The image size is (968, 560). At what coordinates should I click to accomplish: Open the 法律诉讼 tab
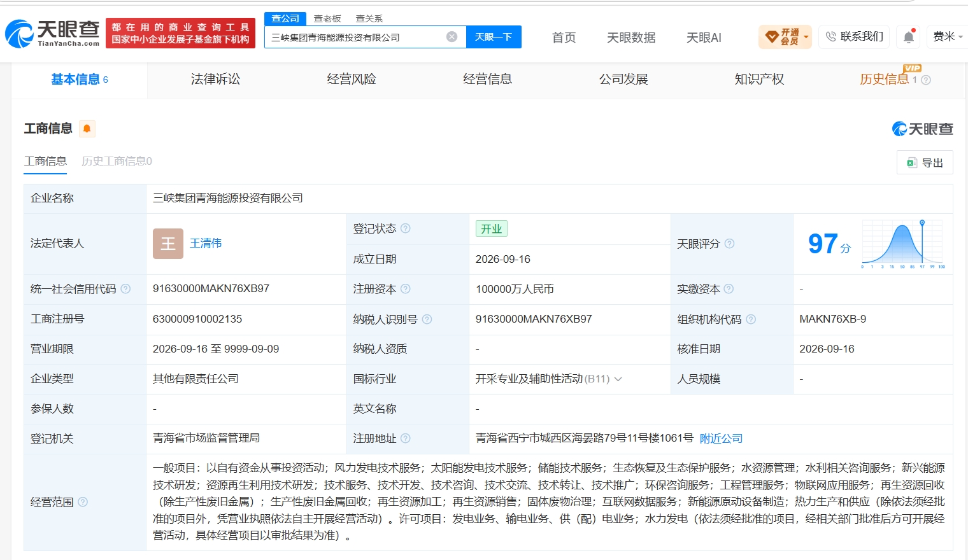(216, 80)
